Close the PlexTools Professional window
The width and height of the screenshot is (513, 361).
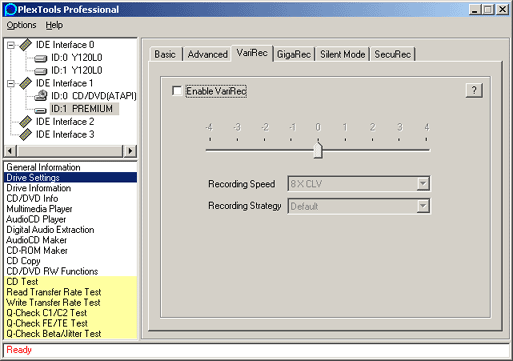tap(502, 9)
